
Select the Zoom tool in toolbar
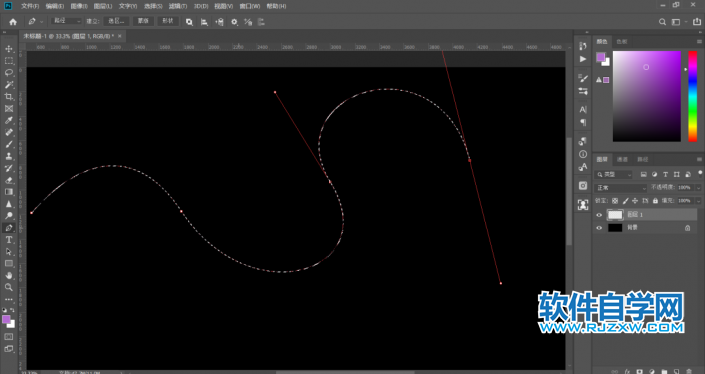coord(9,287)
